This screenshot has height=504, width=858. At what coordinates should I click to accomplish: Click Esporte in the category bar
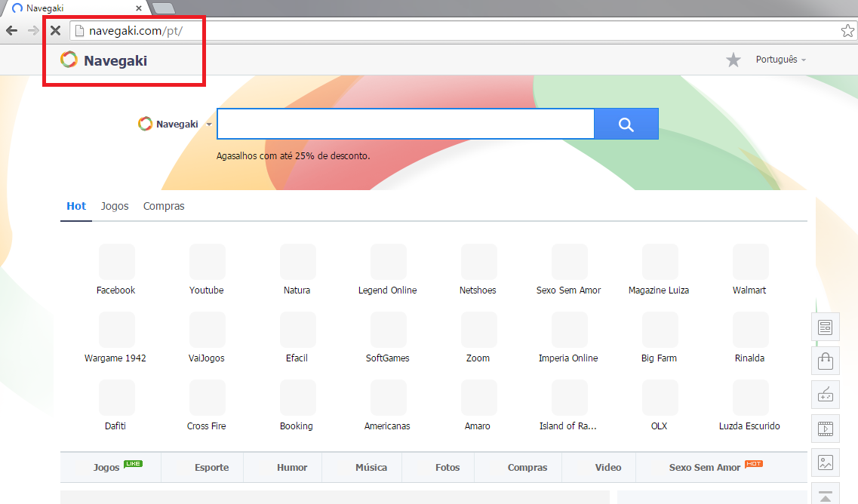[x=211, y=467]
